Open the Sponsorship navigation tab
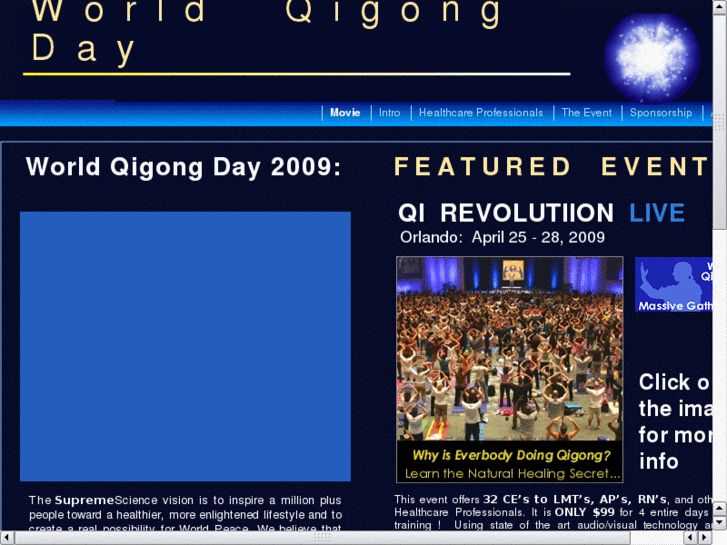 (661, 113)
